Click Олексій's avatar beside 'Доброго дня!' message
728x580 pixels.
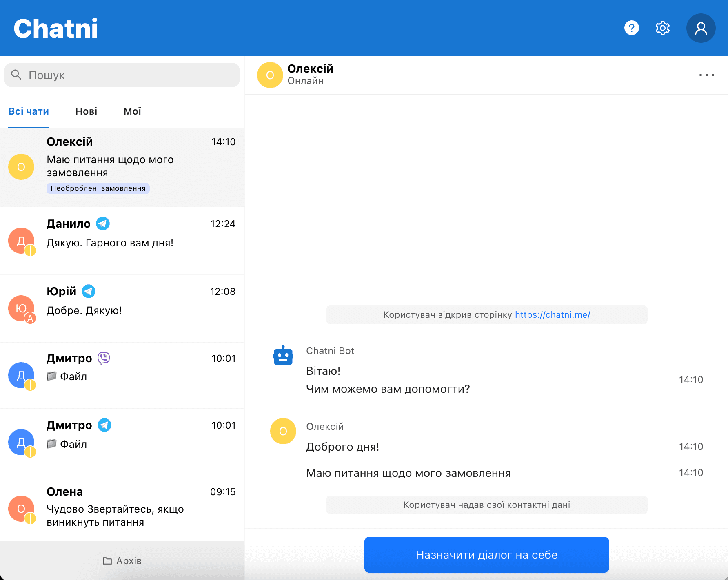point(283,431)
